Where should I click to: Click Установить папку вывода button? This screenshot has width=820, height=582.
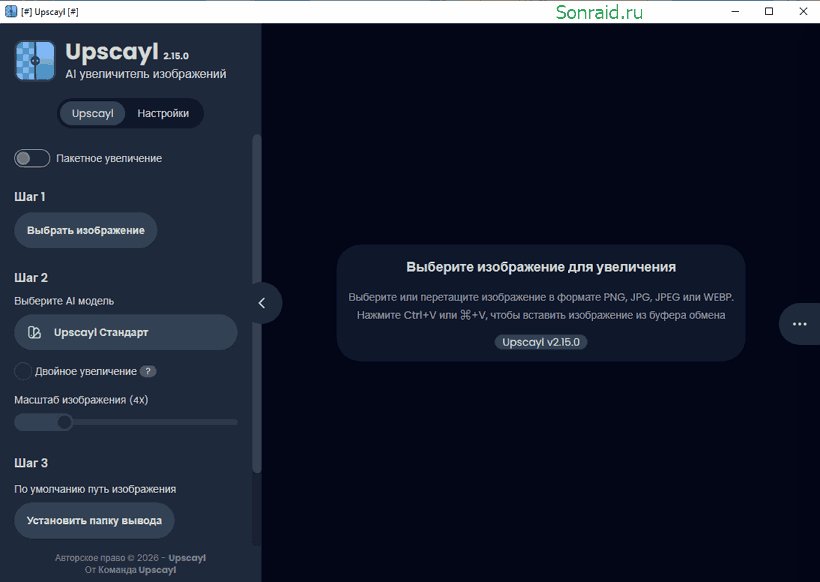tap(94, 521)
